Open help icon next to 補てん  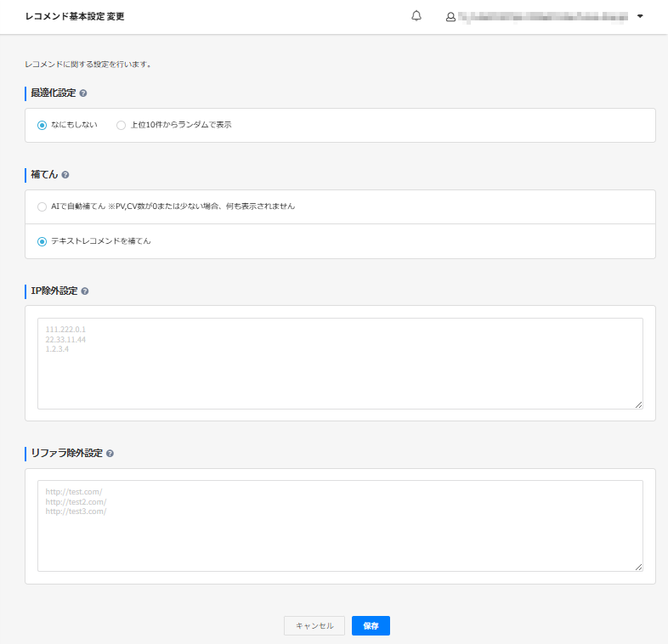(x=65, y=175)
